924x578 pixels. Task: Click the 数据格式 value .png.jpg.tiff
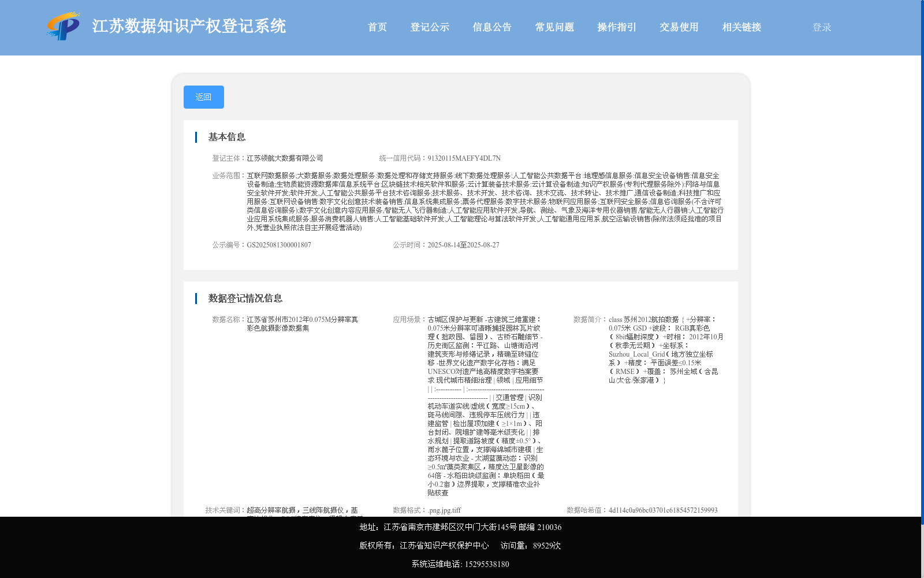(x=444, y=510)
